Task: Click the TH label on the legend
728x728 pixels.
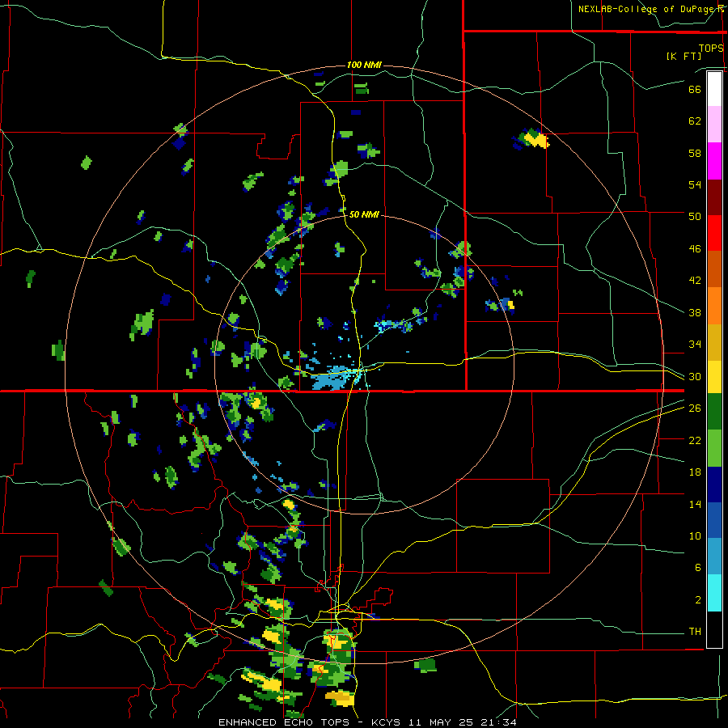Action: [695, 632]
